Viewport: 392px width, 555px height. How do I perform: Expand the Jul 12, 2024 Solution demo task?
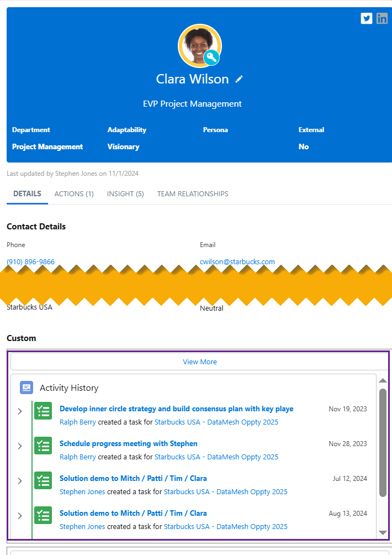[20, 481]
